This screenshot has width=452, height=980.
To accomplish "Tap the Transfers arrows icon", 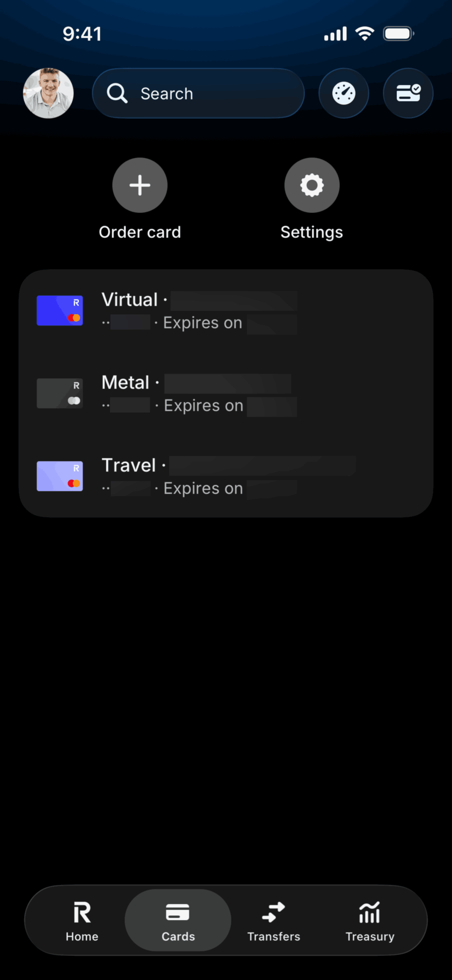I will 274,912.
